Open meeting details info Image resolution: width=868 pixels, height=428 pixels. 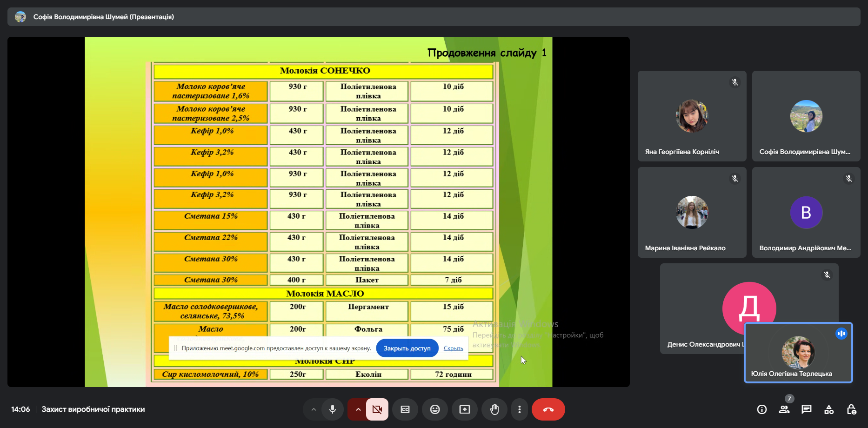762,409
